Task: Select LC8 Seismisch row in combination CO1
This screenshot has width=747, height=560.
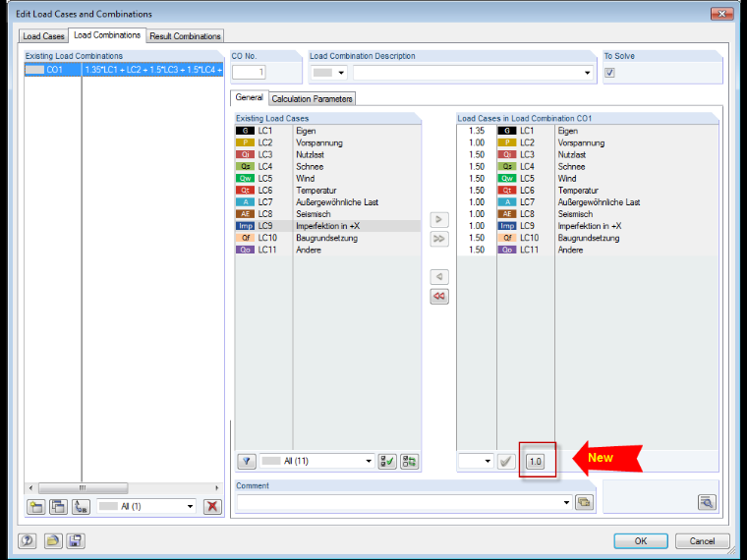Action: (x=588, y=214)
